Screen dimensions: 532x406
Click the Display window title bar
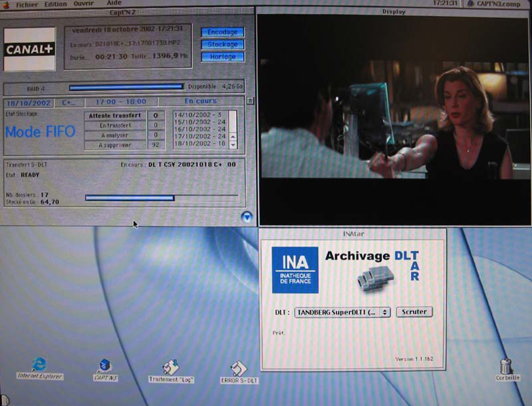tap(394, 11)
